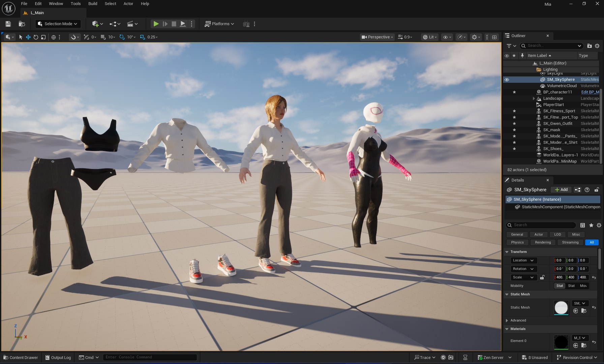The height and width of the screenshot is (364, 604).
Task: Open grid snap value 10 dropdown
Action: (112, 37)
